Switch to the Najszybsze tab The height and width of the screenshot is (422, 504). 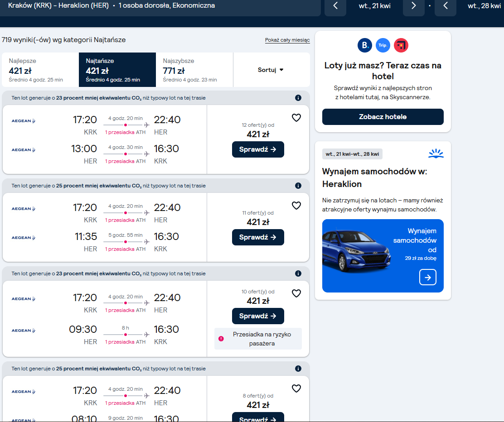pos(194,70)
